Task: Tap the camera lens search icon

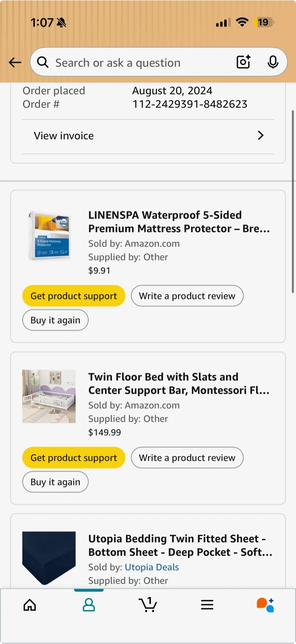Action: click(x=243, y=62)
